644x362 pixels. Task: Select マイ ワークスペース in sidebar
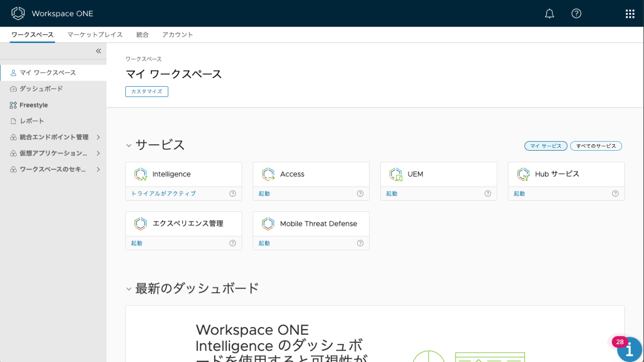tap(53, 73)
